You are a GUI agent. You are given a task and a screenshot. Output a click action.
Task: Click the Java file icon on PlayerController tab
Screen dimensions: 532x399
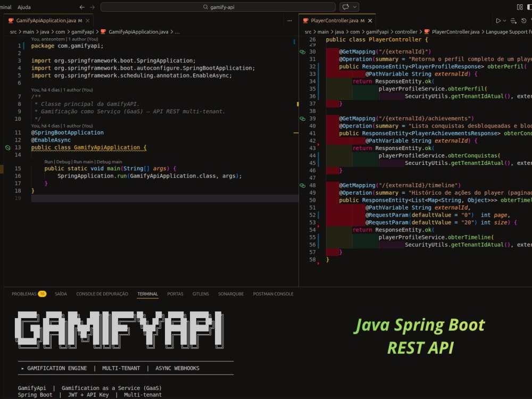point(305,21)
